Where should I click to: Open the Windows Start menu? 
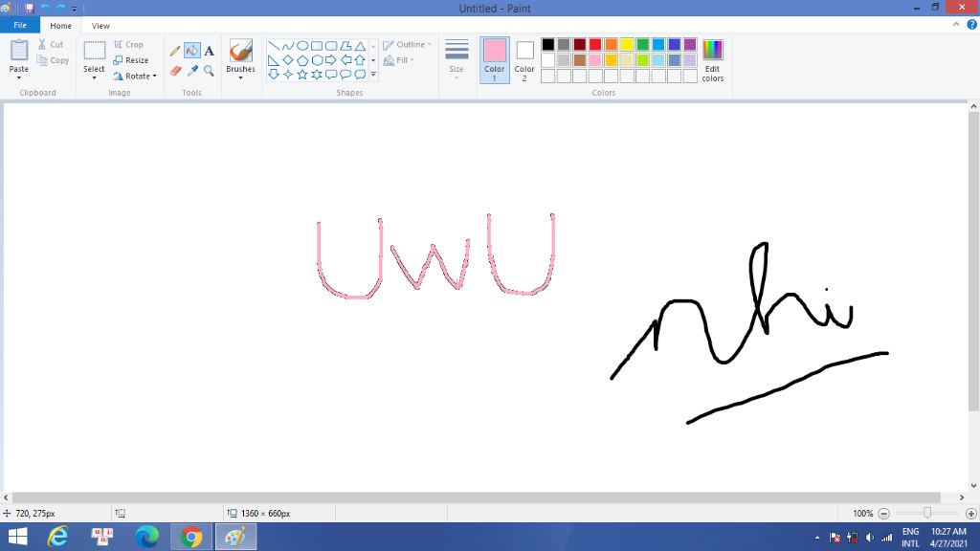point(17,537)
